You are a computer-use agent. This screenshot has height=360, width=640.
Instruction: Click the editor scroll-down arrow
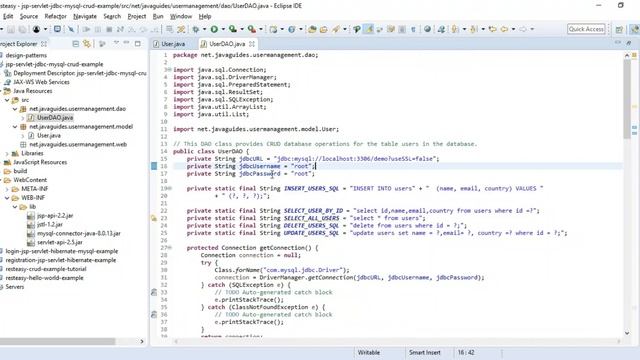coord(627,333)
